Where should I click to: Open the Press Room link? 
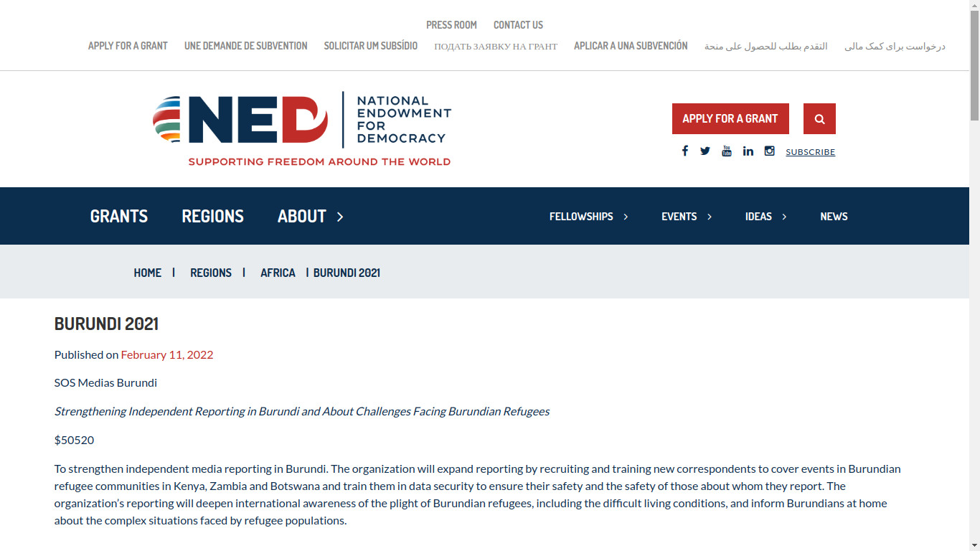[451, 25]
